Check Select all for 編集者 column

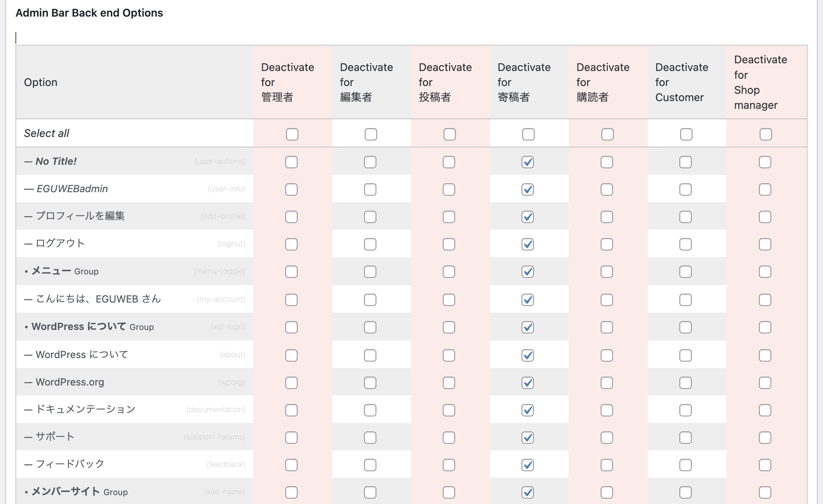point(371,134)
